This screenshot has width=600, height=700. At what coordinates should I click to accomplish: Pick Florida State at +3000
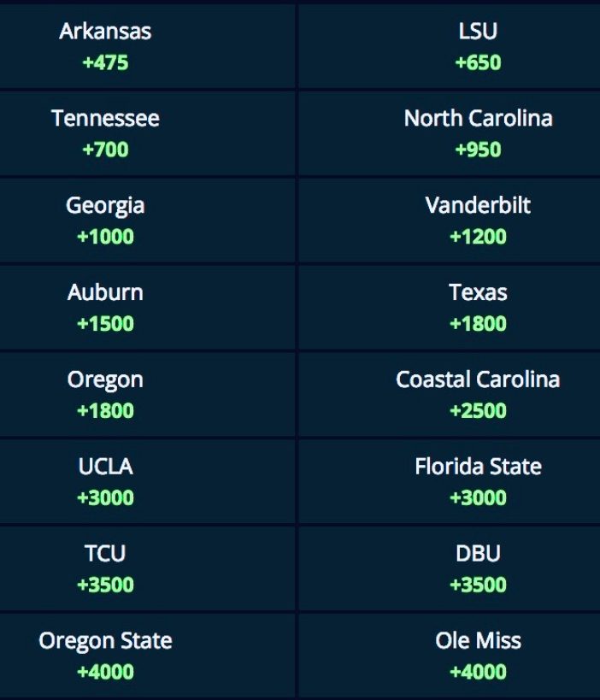(478, 482)
